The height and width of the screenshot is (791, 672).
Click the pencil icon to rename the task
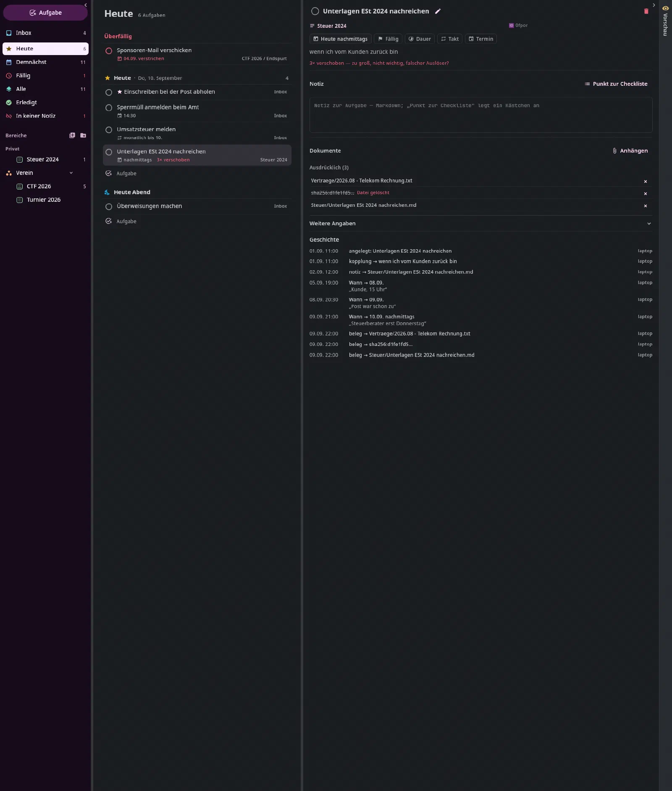pyautogui.click(x=438, y=11)
